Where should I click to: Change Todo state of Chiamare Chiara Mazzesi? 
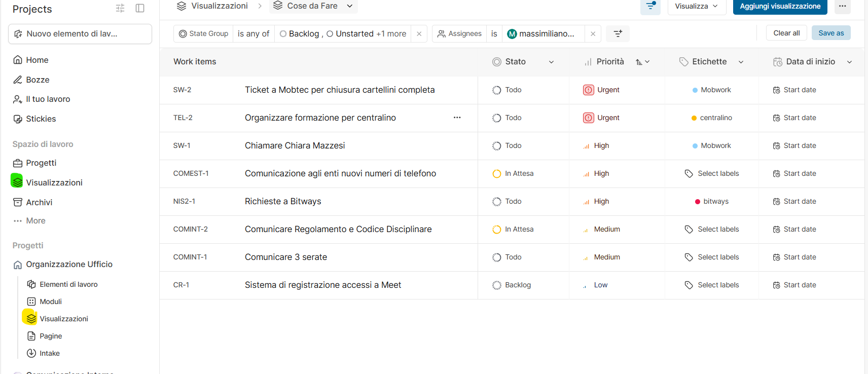(x=507, y=145)
